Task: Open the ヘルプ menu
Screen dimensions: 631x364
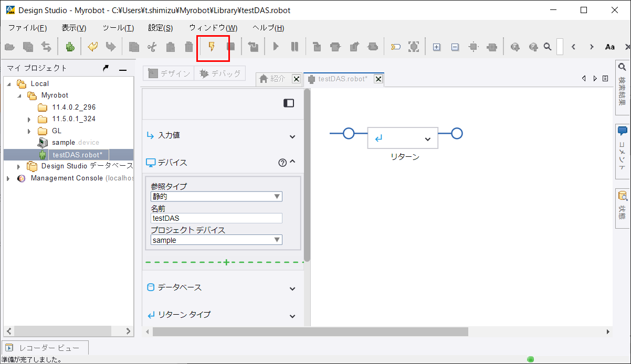Action: pos(268,28)
